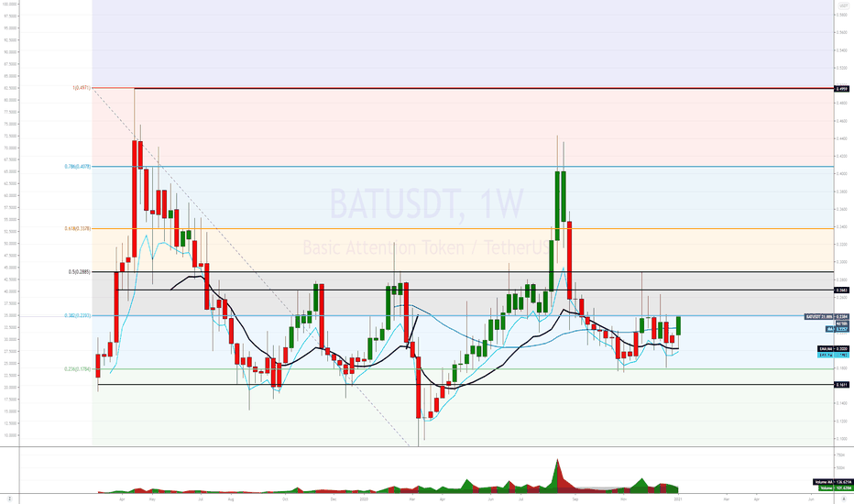Click the round button left of the time axis
Viewport: 854px width, 504px height.
click(x=10, y=499)
